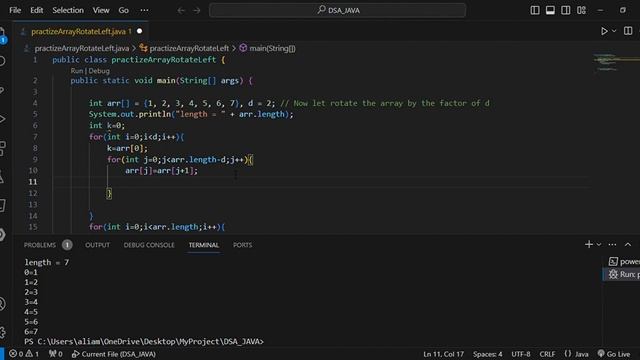Click the unsaved dot on editor tab
Image resolution: width=640 pixels, height=360 pixels.
pyautogui.click(x=140, y=31)
